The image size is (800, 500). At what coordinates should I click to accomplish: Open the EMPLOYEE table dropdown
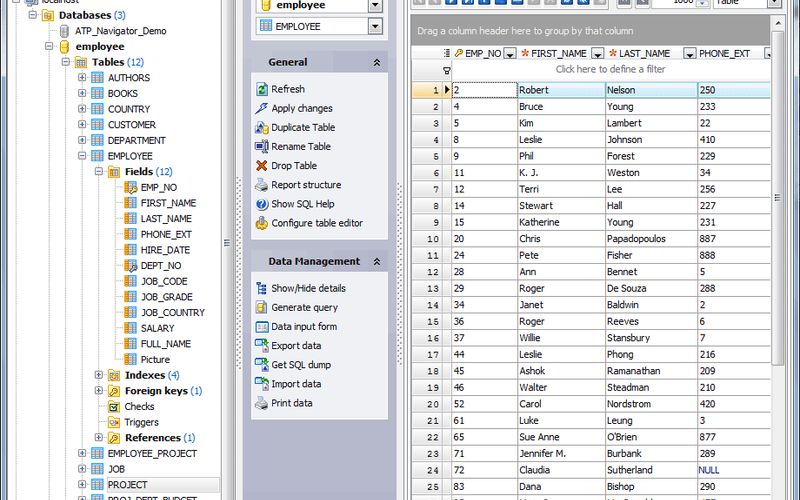click(375, 26)
